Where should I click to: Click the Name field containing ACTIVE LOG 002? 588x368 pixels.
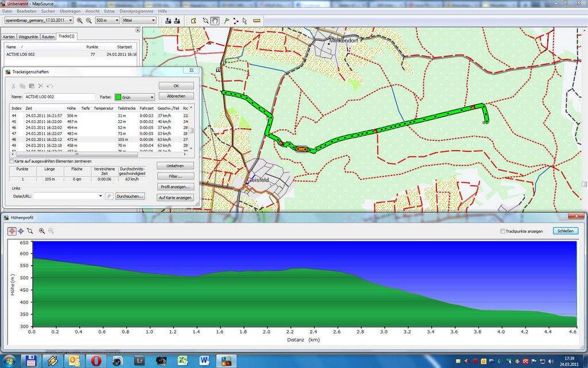(59, 97)
